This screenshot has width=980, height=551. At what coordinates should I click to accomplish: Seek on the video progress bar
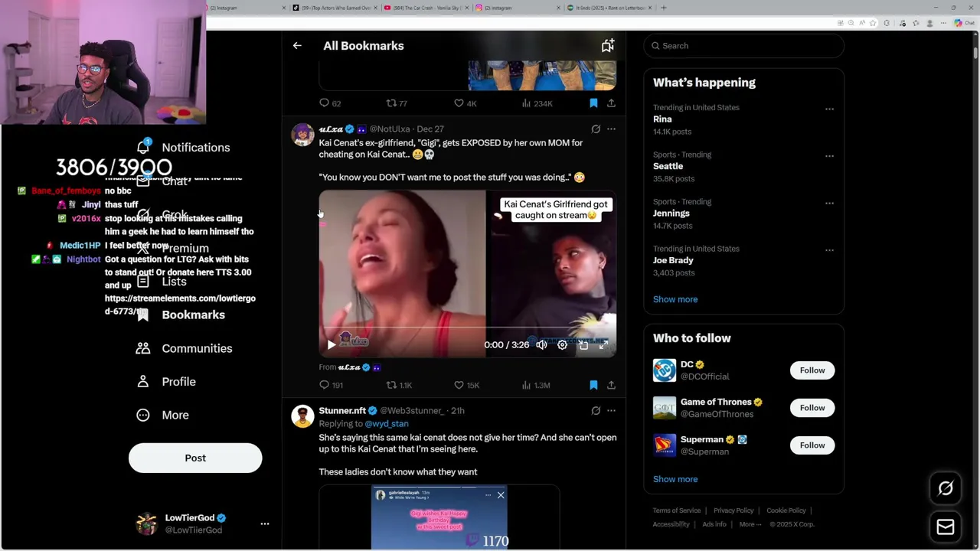pyautogui.click(x=467, y=329)
